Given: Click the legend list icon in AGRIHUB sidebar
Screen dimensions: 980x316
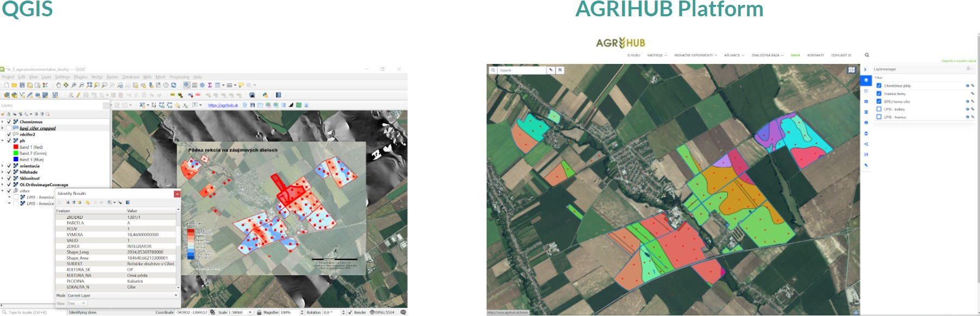Looking at the screenshot, I should point(866,91).
